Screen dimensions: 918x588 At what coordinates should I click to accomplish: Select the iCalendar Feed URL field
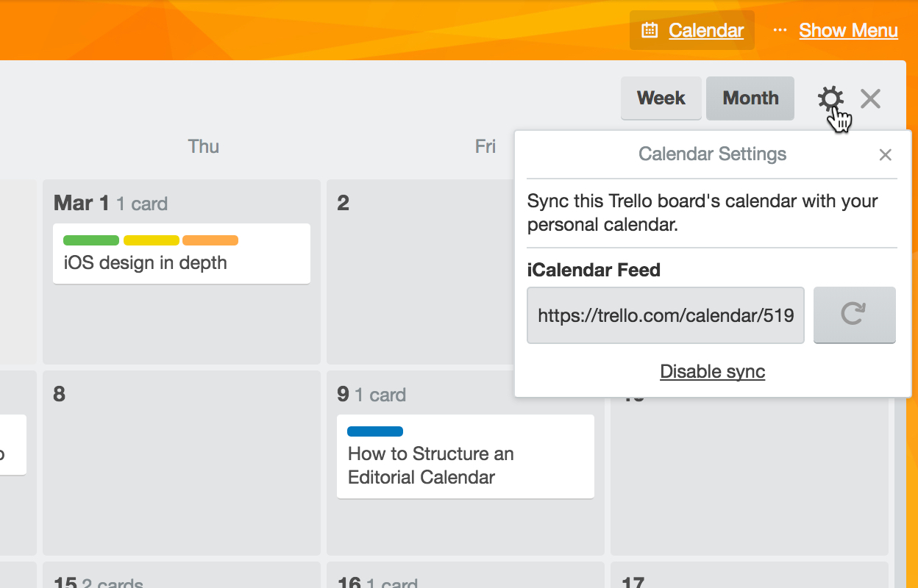coord(665,315)
